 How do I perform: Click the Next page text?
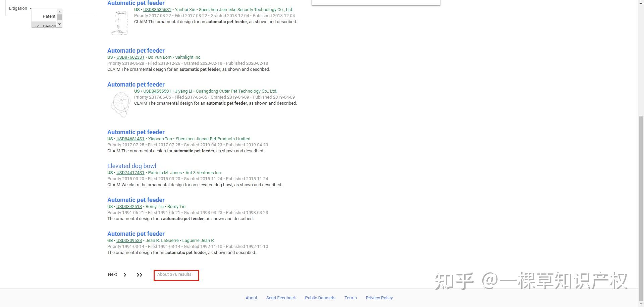click(x=112, y=274)
